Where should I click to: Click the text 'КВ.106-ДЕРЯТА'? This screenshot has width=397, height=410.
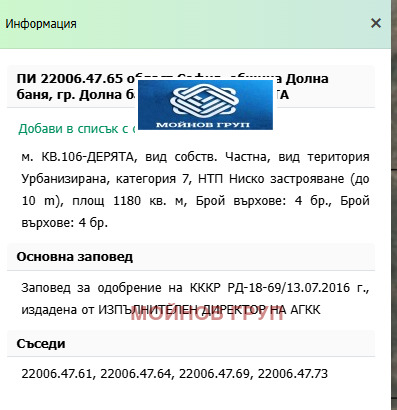click(87, 157)
